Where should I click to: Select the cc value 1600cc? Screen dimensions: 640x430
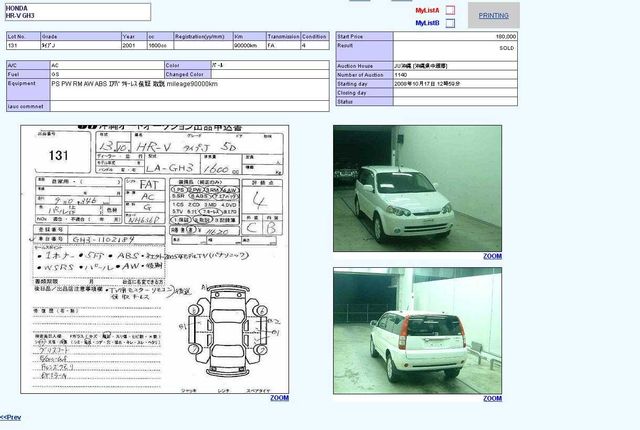click(x=160, y=45)
